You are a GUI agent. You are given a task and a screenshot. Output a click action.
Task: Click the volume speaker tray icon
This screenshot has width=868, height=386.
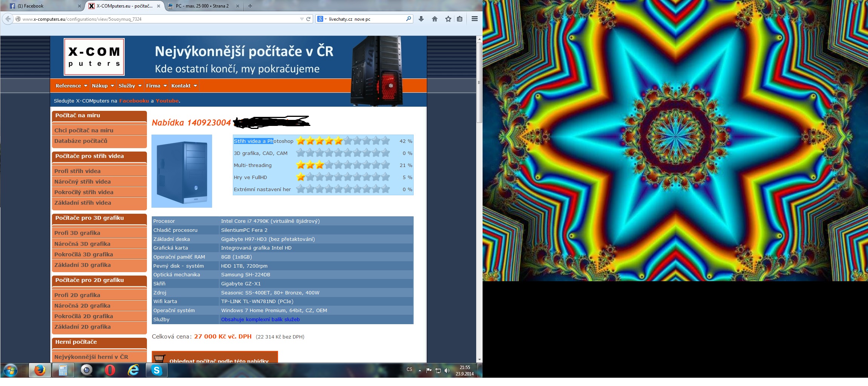click(x=447, y=371)
